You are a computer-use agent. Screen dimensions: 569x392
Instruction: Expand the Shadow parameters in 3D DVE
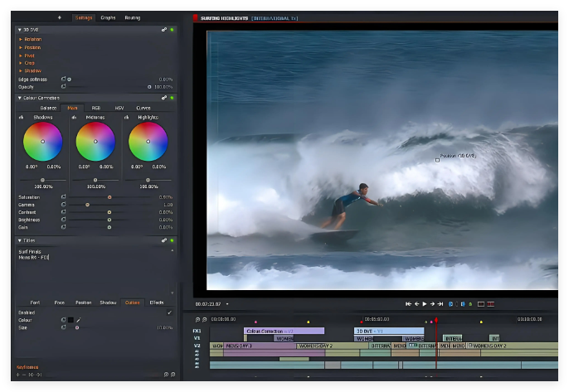click(21, 70)
